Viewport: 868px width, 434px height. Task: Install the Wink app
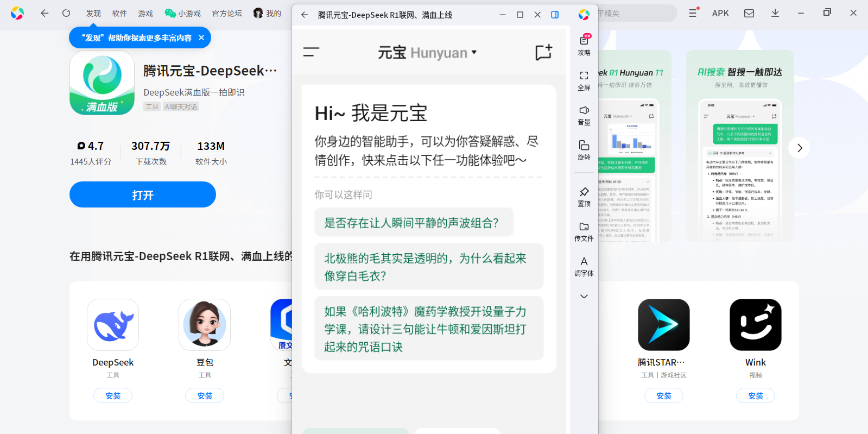point(756,395)
